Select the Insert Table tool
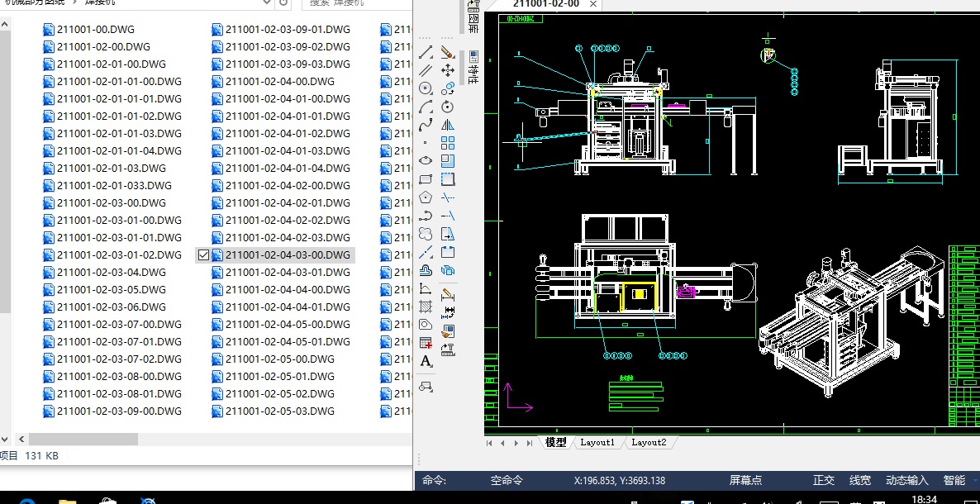 click(426, 343)
